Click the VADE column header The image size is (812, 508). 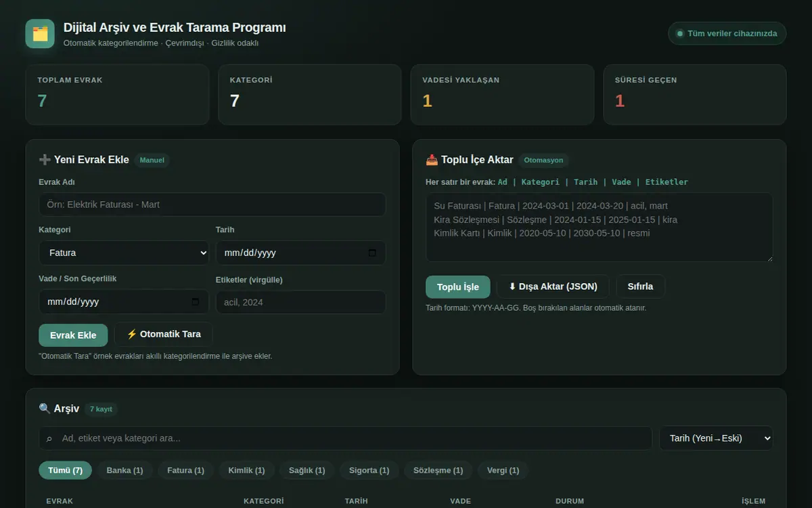[461, 501]
